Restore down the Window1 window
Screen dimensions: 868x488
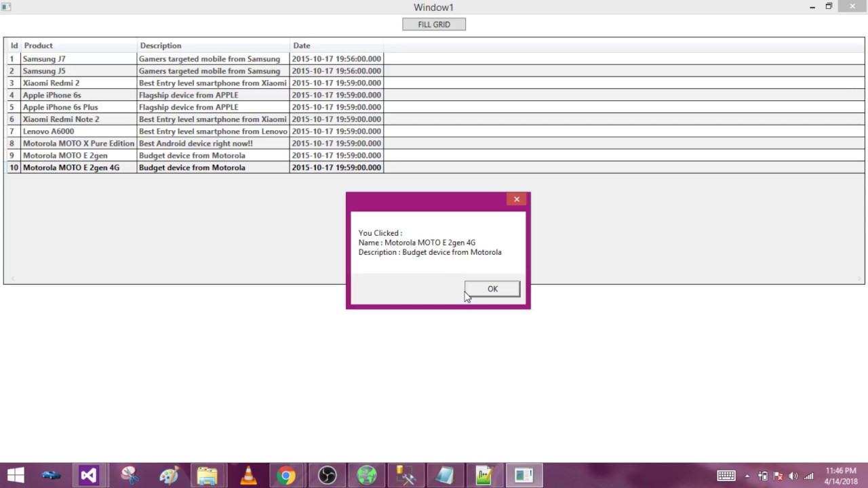[x=829, y=7]
